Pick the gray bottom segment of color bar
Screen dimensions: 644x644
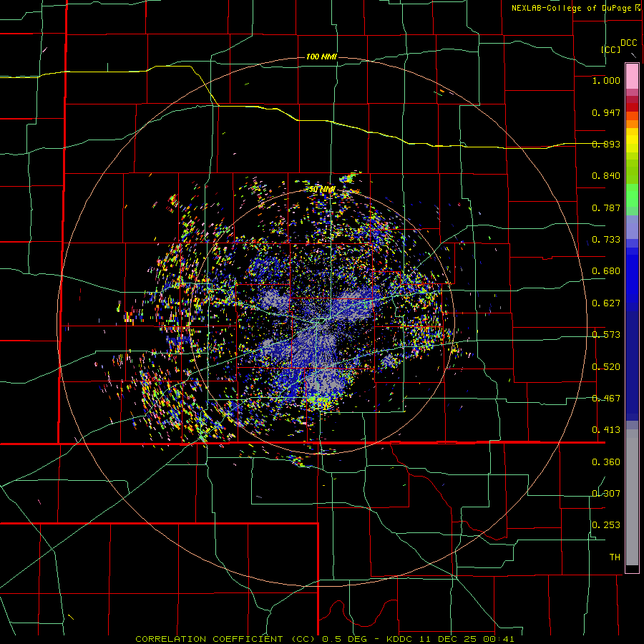[632, 497]
